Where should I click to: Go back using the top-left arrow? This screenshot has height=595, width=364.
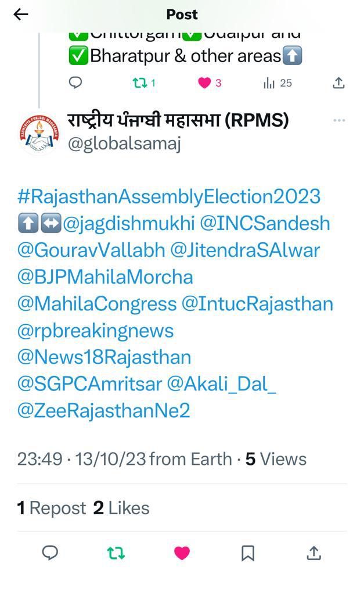(x=21, y=15)
